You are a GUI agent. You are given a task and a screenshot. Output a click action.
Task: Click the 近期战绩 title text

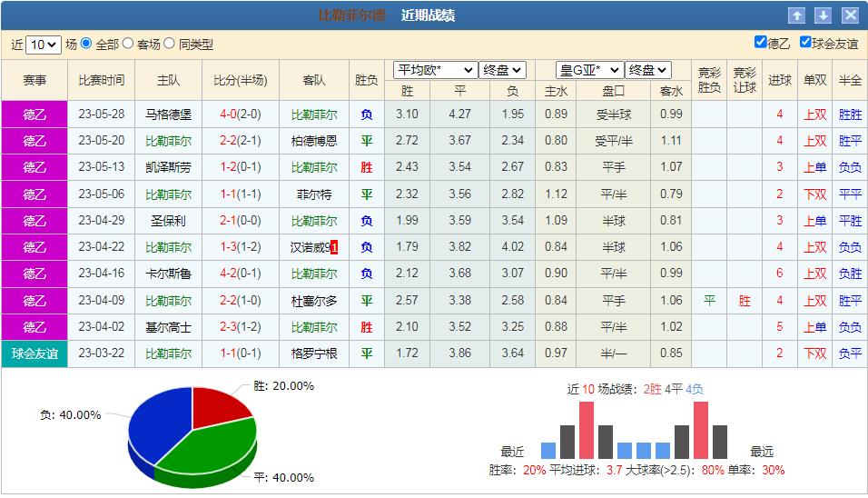[x=428, y=15]
